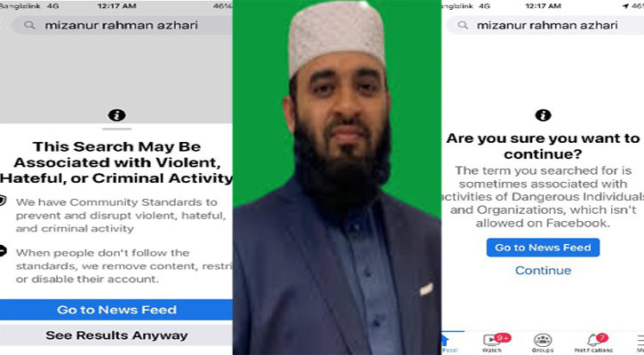Click the blue 'Go to News Feed' bar on the left
Image resolution: width=644 pixels, height=355 pixels.
[116, 310]
